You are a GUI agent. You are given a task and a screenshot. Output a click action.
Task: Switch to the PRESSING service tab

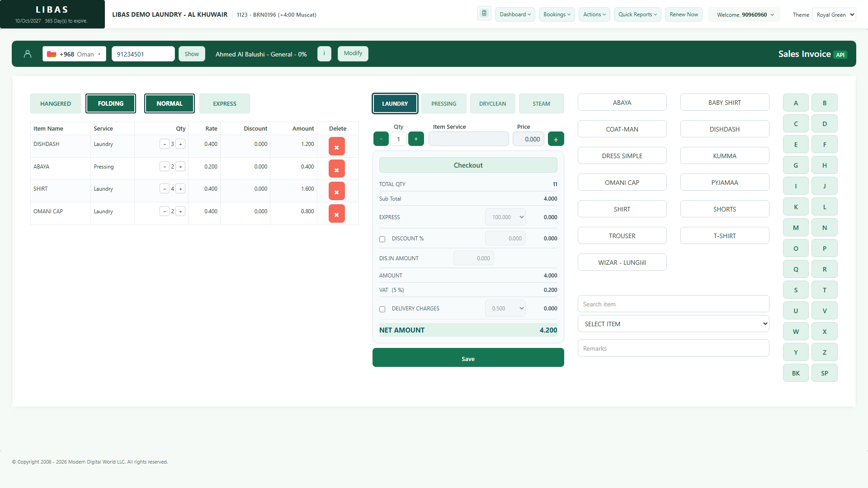(443, 103)
